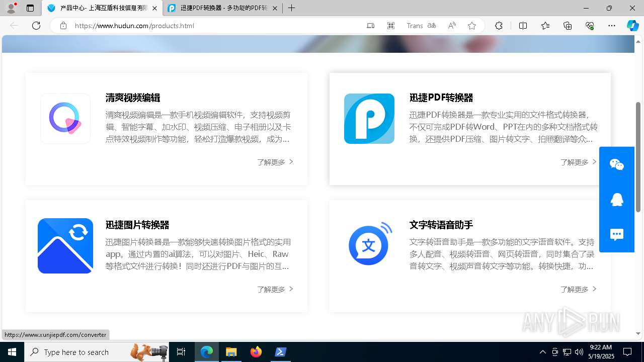Image resolution: width=644 pixels, height=362 pixels.
Task: Click the 文字转语音助手 speech bubble logo
Action: [x=369, y=244]
